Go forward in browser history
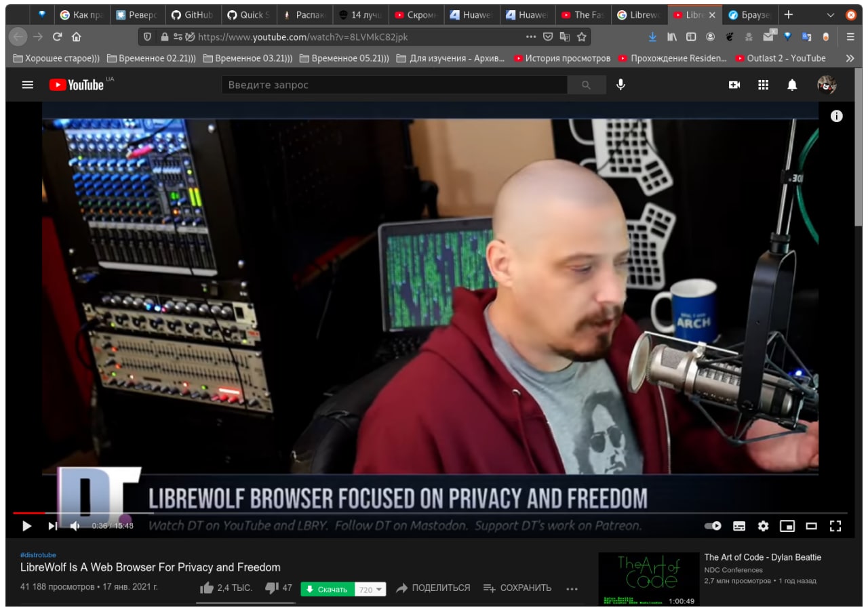Viewport: 868px width, 612px height. coord(38,37)
